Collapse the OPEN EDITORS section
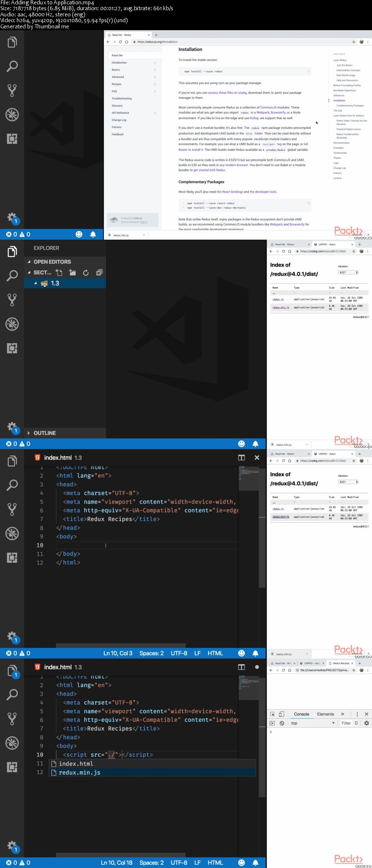 (29, 261)
